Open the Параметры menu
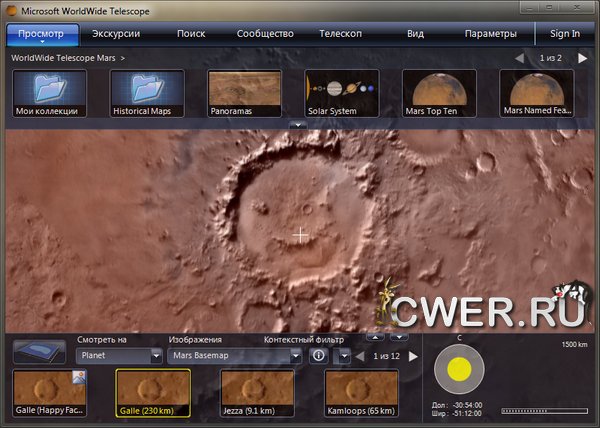Viewport: 600px width, 428px height. click(x=490, y=34)
